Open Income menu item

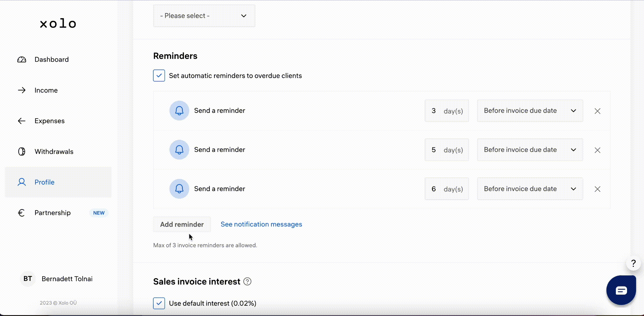tap(46, 90)
